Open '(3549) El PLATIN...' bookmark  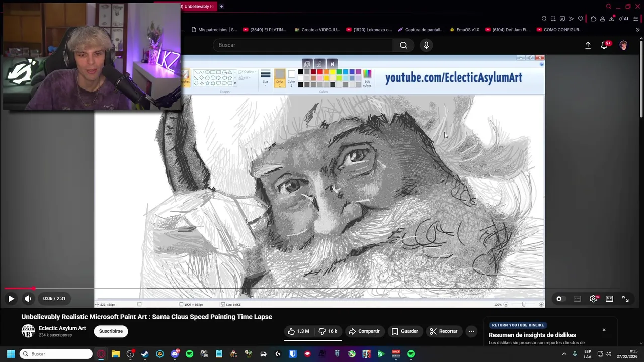(265, 30)
